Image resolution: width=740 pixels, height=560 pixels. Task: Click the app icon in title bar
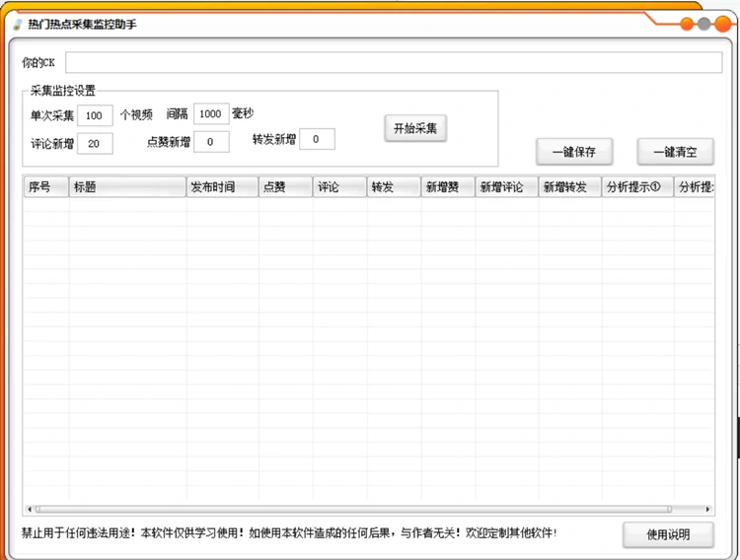(18, 24)
